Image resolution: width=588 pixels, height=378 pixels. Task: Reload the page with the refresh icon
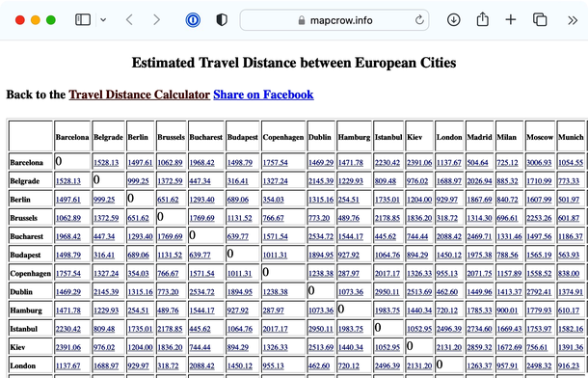[x=419, y=19]
